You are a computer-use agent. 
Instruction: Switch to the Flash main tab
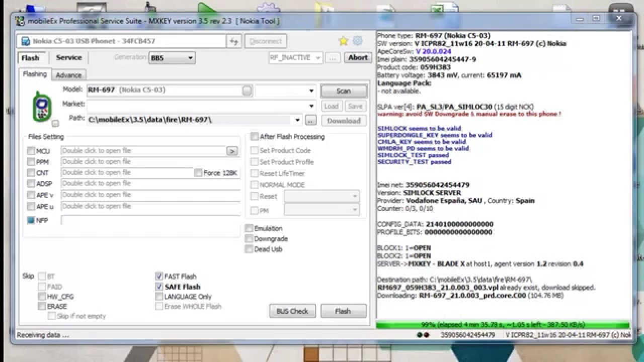[31, 58]
